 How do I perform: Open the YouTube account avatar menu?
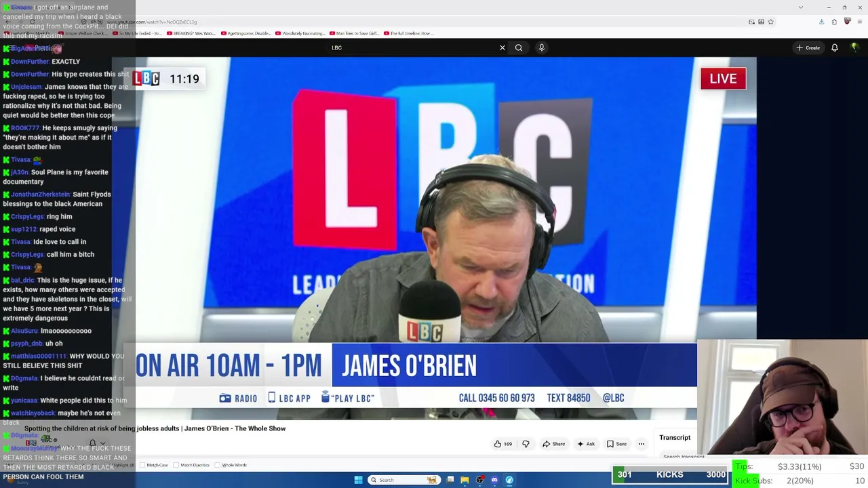coord(854,47)
